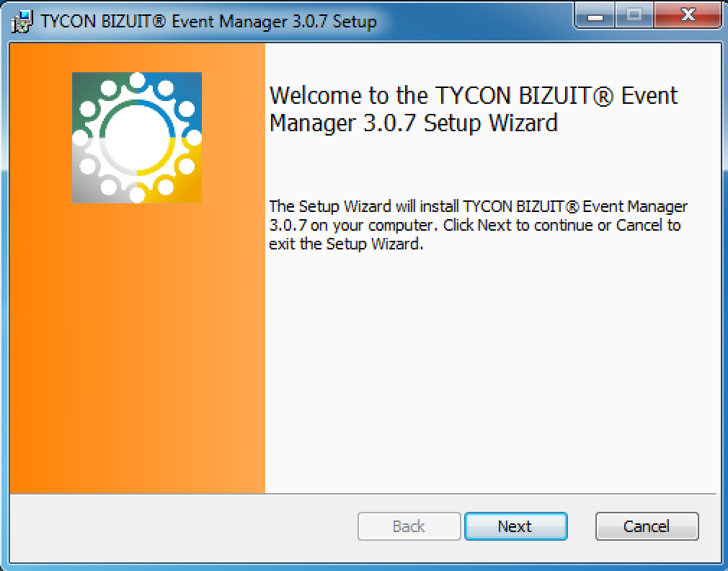Minimize the Setup window
Screen dimensions: 728x571
tap(595, 16)
